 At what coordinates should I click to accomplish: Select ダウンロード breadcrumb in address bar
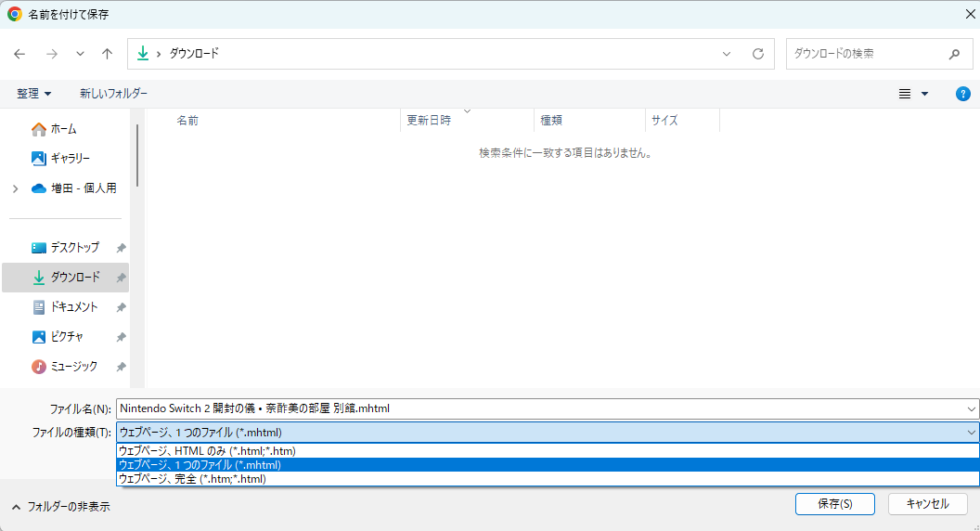(x=194, y=54)
